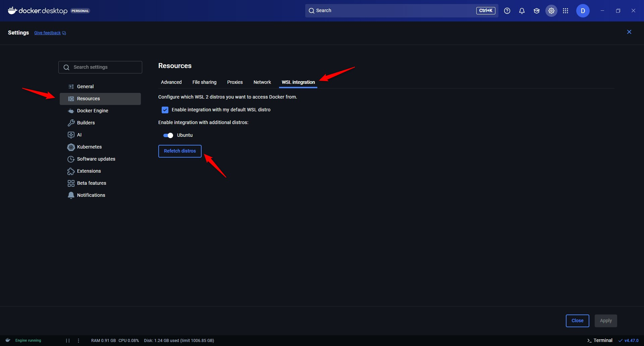Click the v4.47.0 version indicator
The width and height of the screenshot is (644, 346).
[x=629, y=340]
